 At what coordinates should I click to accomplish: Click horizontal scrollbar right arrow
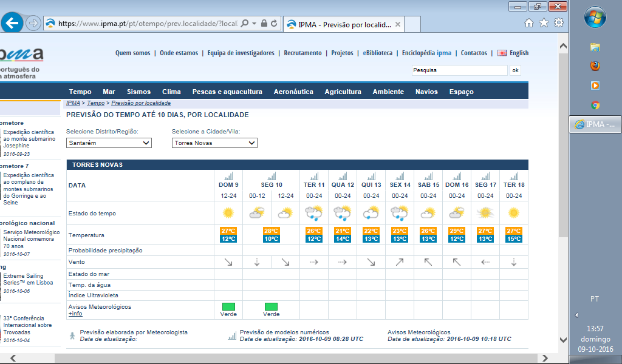click(545, 358)
